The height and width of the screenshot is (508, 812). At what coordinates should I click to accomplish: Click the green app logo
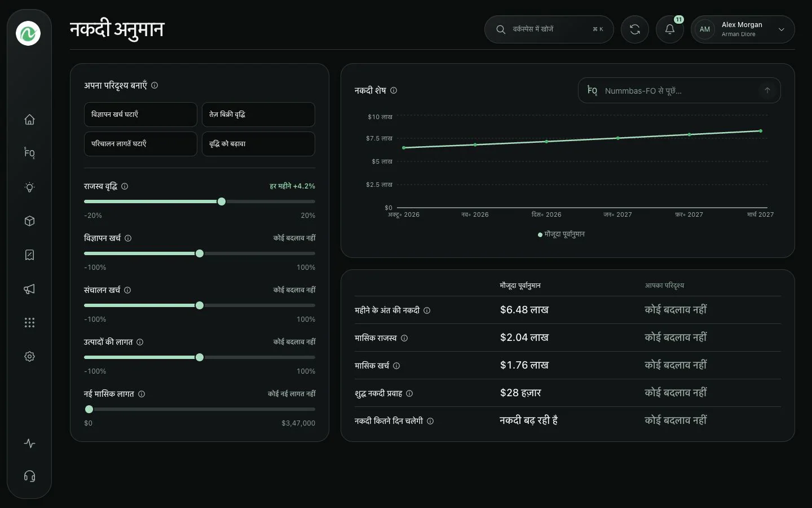coord(28,33)
